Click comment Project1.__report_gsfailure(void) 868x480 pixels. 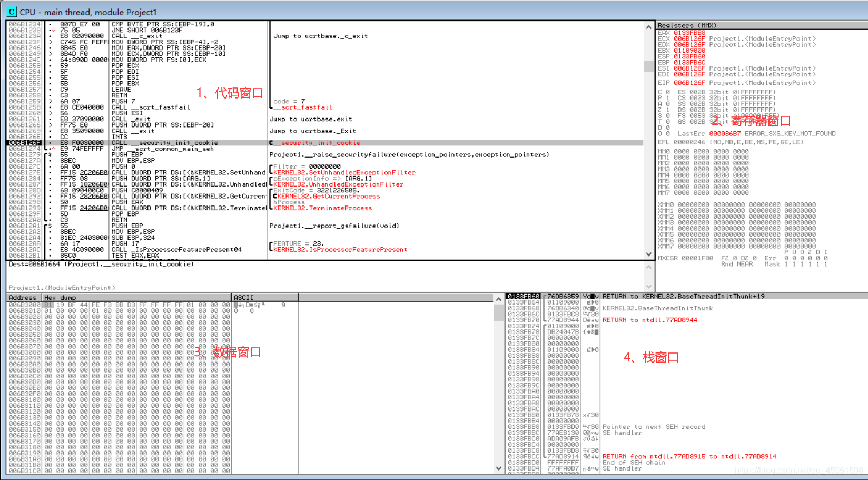[334, 226]
